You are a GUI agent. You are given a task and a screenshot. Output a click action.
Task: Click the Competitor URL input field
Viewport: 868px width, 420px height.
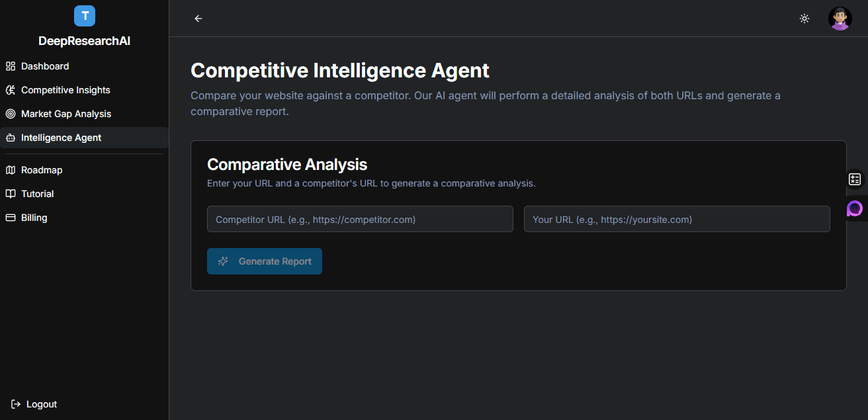pyautogui.click(x=360, y=219)
